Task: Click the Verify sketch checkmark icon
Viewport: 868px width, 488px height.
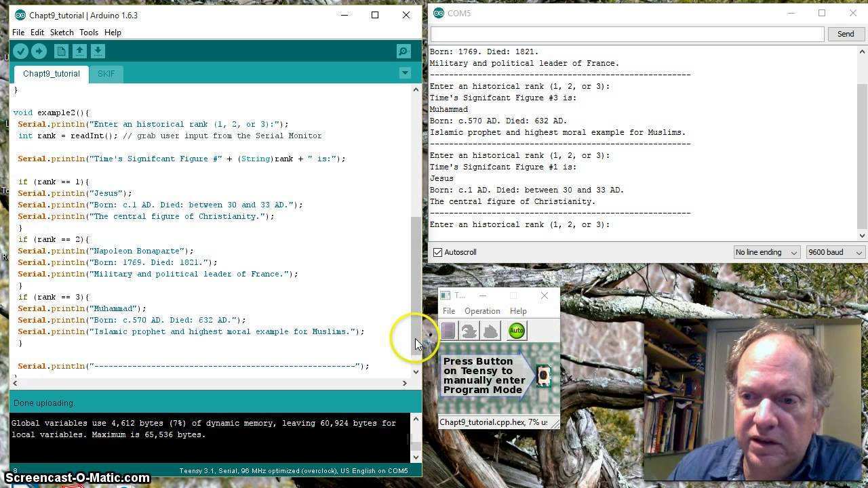Action: pyautogui.click(x=20, y=51)
